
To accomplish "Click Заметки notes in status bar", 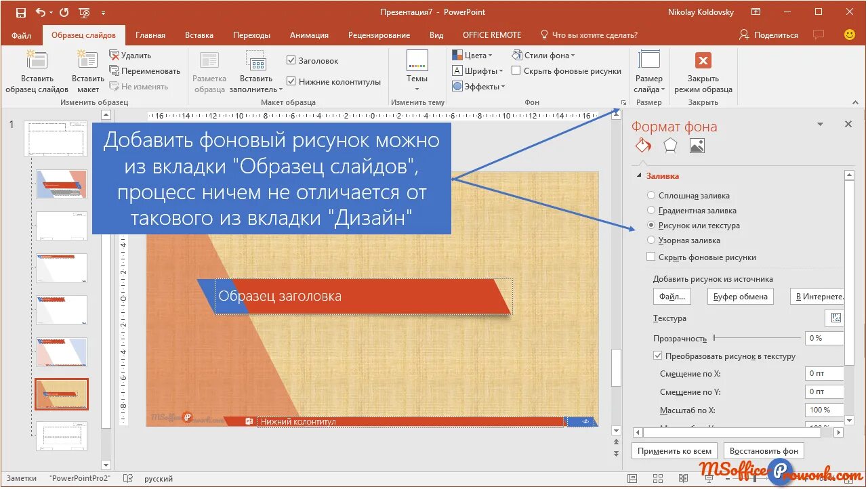I will (22, 479).
